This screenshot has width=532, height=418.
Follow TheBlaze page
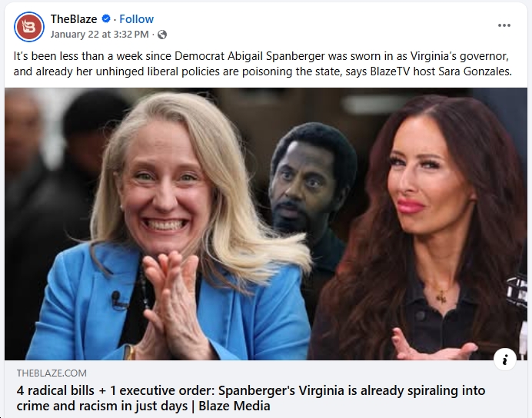tap(136, 19)
